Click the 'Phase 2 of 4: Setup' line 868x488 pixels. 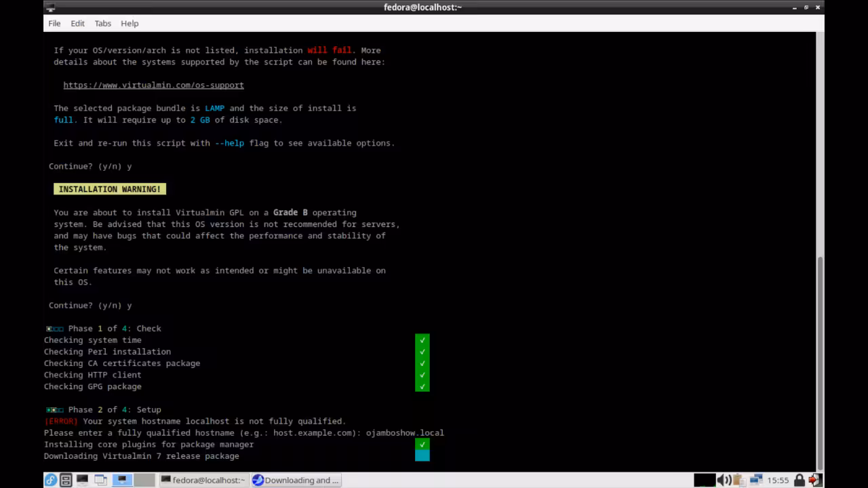click(104, 409)
